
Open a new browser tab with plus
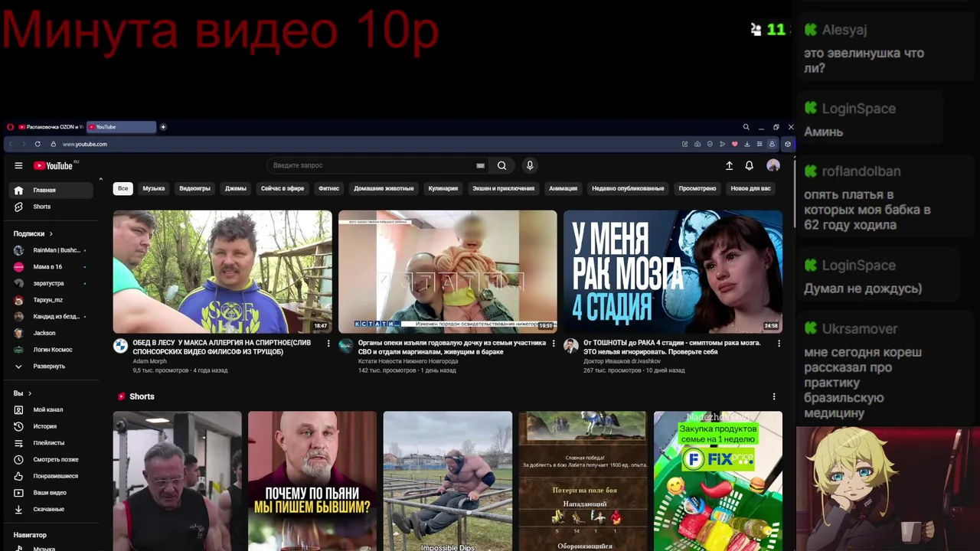click(x=163, y=127)
